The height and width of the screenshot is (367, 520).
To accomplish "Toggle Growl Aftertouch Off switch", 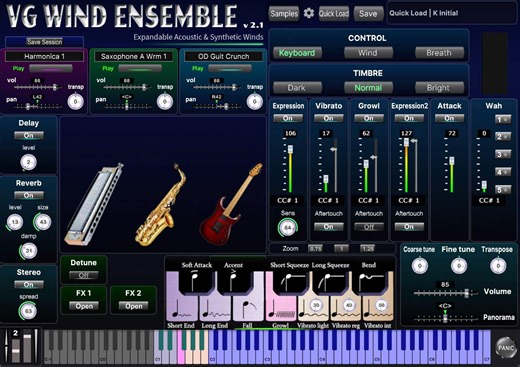I will coord(369,227).
